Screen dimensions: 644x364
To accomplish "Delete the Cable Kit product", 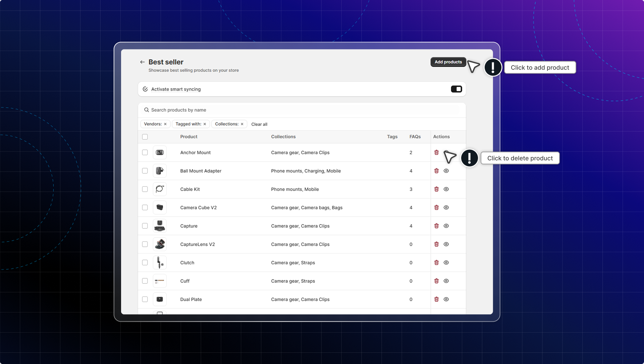I will click(436, 189).
